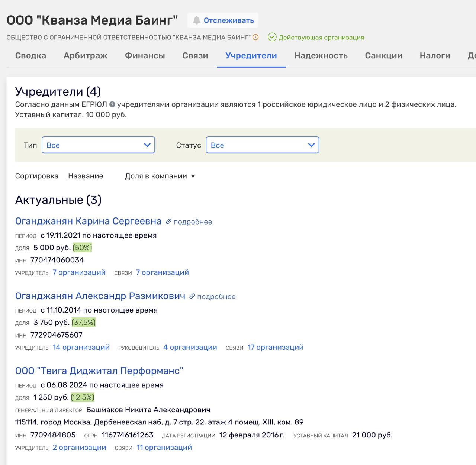Viewport: 476px width, 465px height.
Task: Click link icon beside Оганджанян Карина Сергеевна
Action: (x=168, y=222)
